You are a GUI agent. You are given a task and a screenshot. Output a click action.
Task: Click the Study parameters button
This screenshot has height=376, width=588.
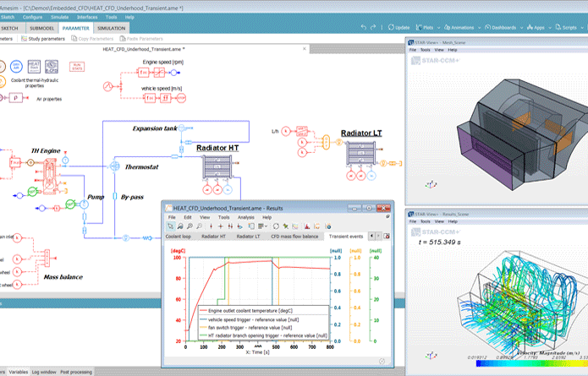click(46, 38)
